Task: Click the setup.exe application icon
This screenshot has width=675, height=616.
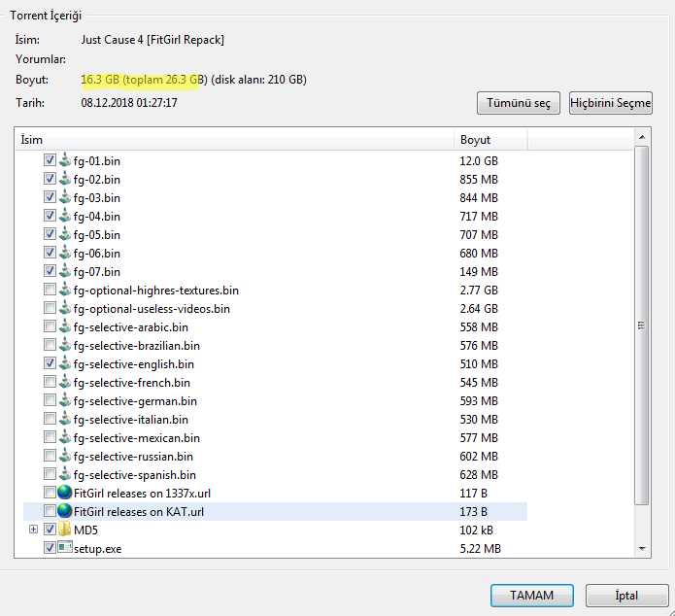Action: coord(65,548)
